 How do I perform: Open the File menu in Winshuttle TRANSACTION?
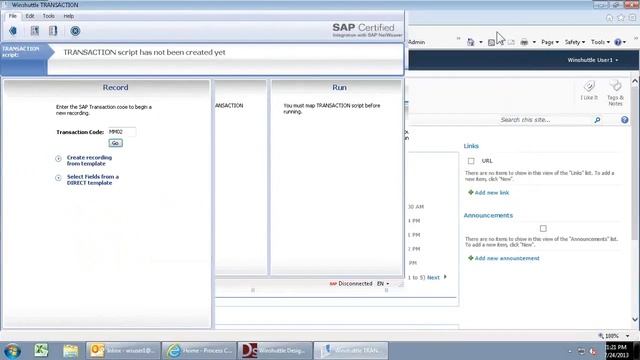click(13, 16)
